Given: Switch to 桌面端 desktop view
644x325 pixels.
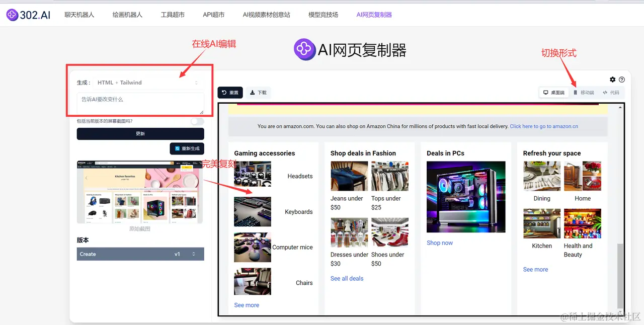Looking at the screenshot, I should pyautogui.click(x=554, y=93).
